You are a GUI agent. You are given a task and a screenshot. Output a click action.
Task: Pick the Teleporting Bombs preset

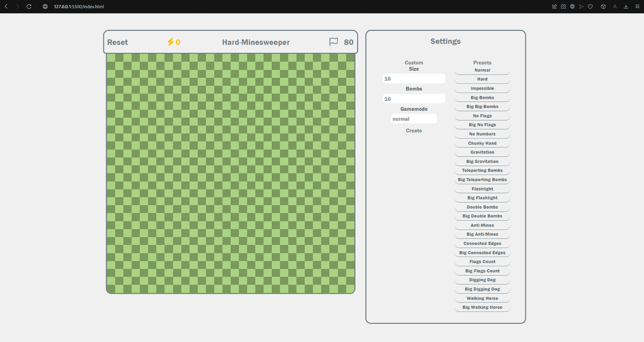(482, 171)
